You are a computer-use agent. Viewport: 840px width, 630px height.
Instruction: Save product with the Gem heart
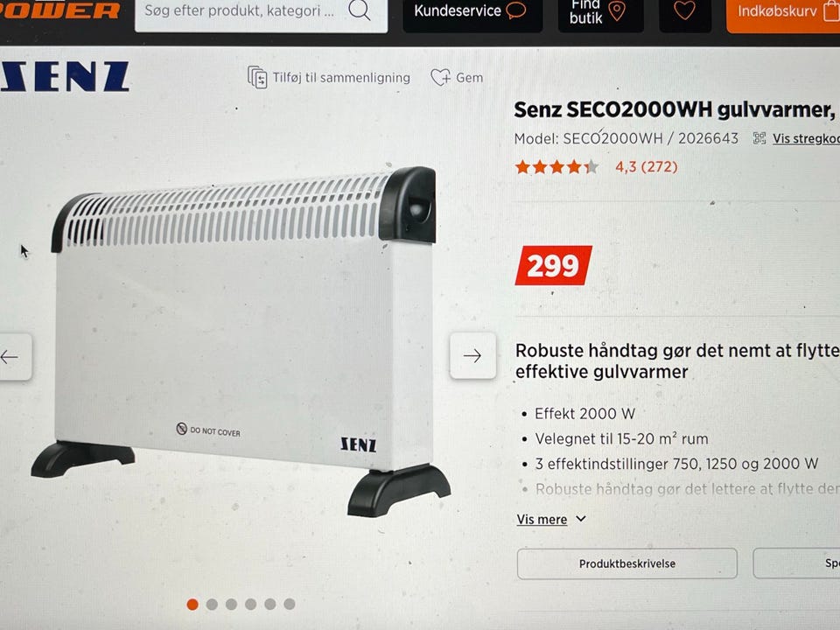[457, 78]
